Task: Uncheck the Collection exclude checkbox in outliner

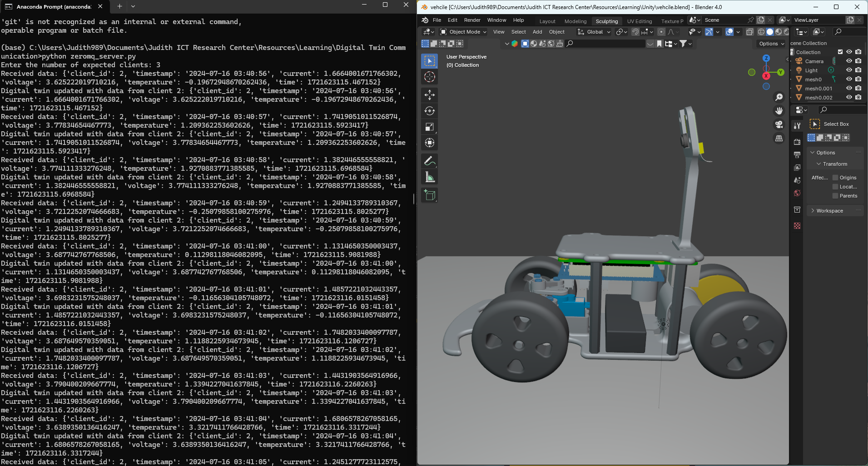Action: point(840,52)
